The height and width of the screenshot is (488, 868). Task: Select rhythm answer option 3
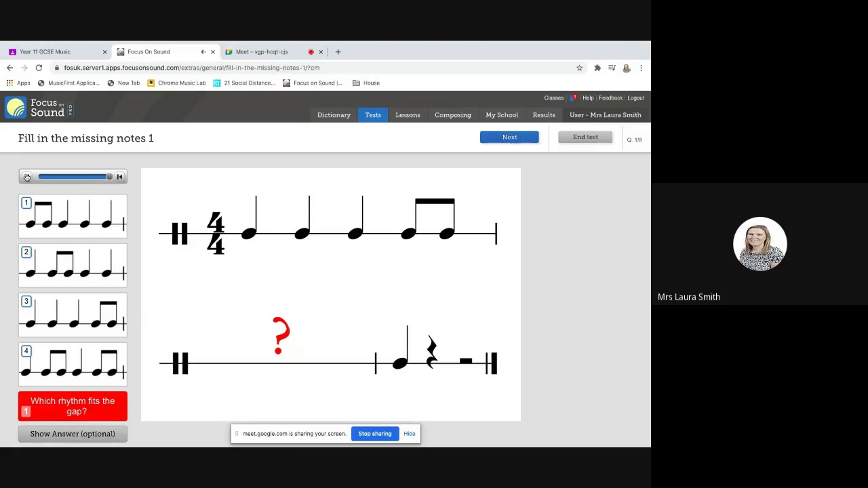tap(73, 315)
